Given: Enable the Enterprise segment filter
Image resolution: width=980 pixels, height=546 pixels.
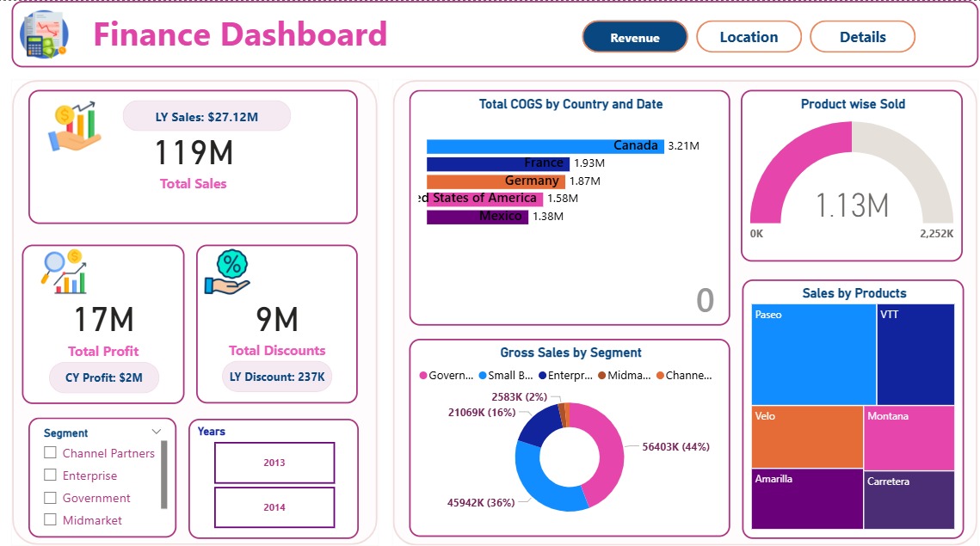Looking at the screenshot, I should tap(50, 475).
